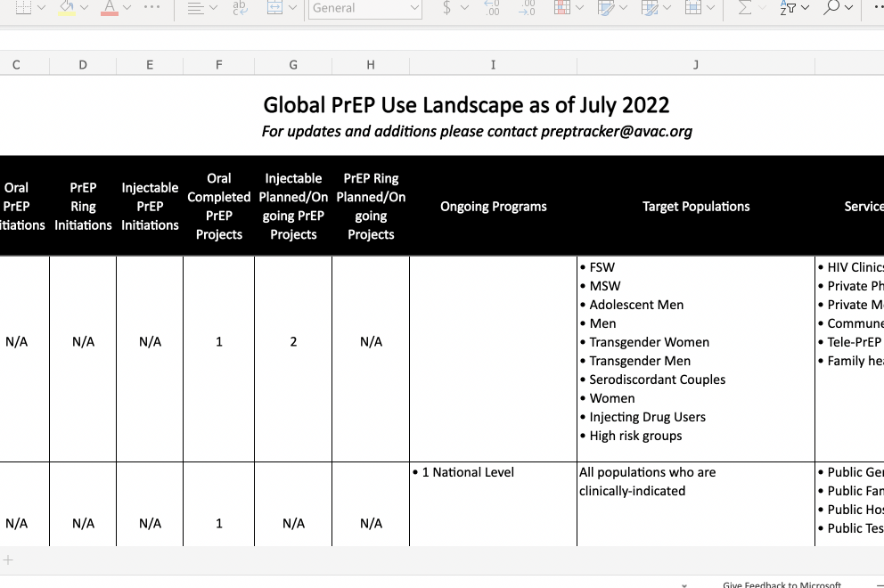The image size is (884, 588).
Task: Open the Fill Color dropdown arrow
Action: [84, 7]
